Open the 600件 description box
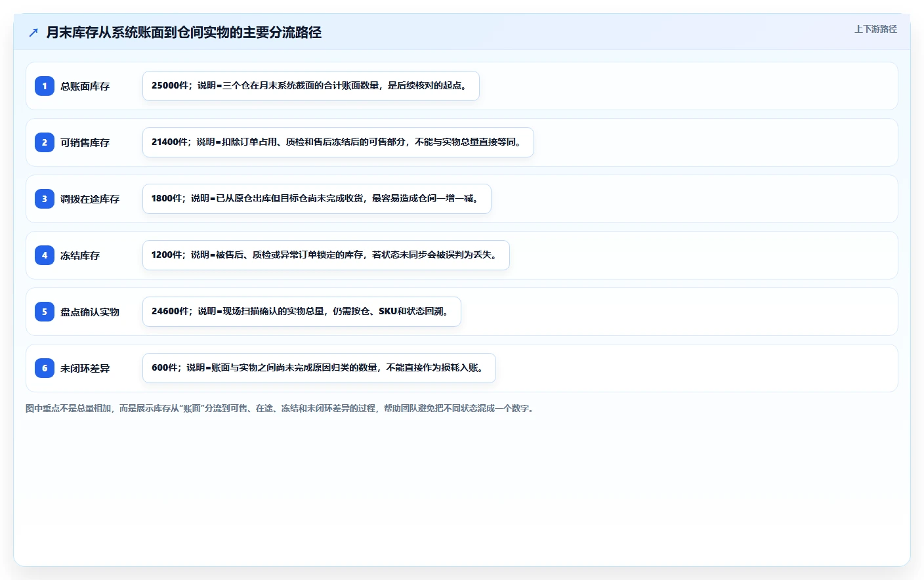The height and width of the screenshot is (580, 924). coord(319,368)
